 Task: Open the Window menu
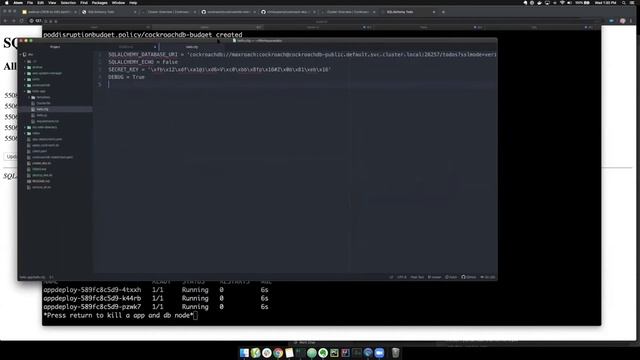tap(118, 2)
